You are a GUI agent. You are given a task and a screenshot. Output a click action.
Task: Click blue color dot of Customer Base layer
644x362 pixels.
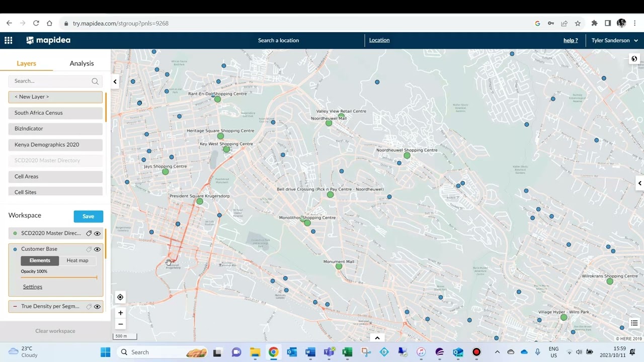[x=15, y=249]
